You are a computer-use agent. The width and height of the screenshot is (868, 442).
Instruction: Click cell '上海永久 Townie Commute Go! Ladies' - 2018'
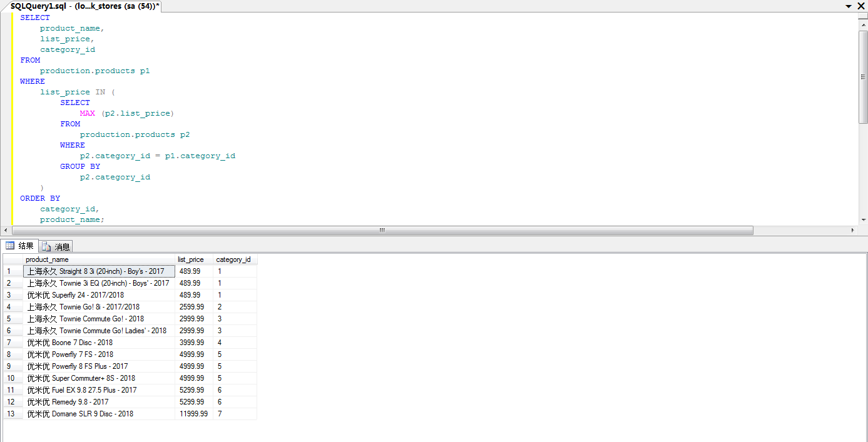99,331
